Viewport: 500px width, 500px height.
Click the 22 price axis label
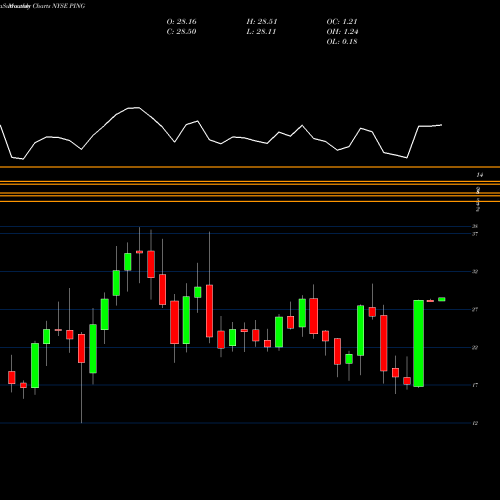pyautogui.click(x=475, y=348)
